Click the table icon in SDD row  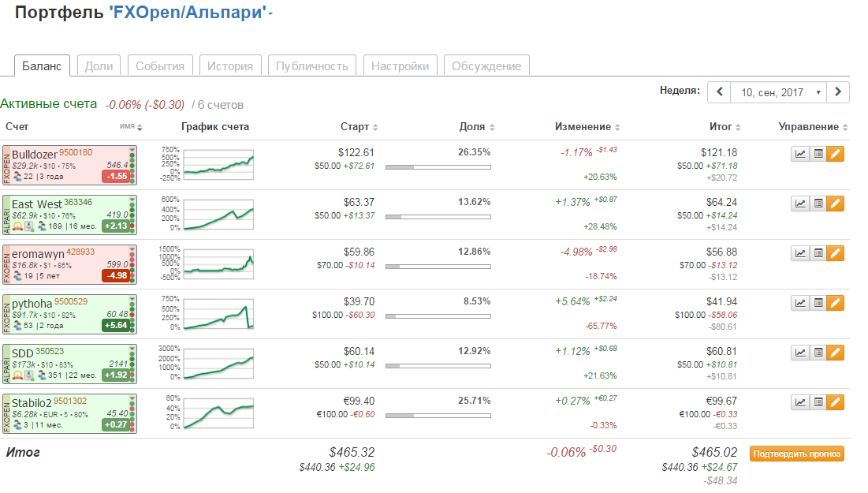click(818, 353)
